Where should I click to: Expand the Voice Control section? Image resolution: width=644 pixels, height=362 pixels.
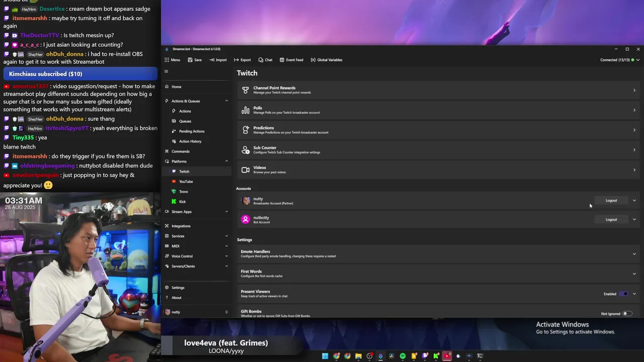coord(197,256)
